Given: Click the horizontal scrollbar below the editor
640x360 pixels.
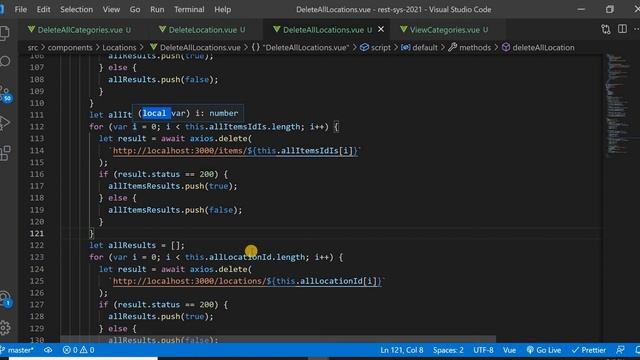Looking at the screenshot, I should 278,339.
